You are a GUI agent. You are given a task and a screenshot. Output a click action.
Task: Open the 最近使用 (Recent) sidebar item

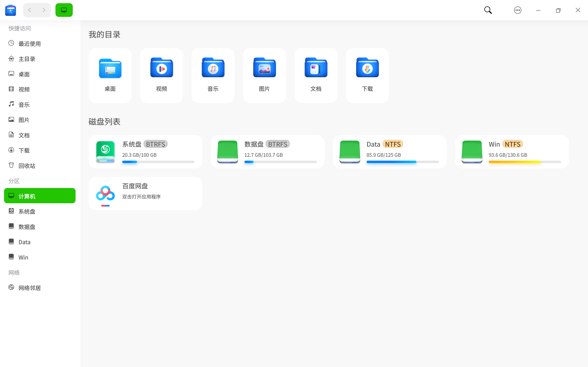coord(30,43)
